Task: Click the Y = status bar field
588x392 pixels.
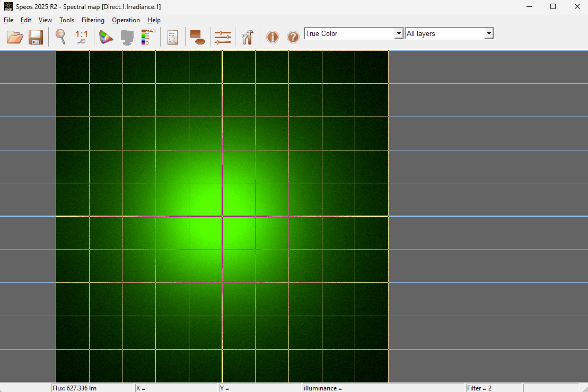Action: pos(260,388)
